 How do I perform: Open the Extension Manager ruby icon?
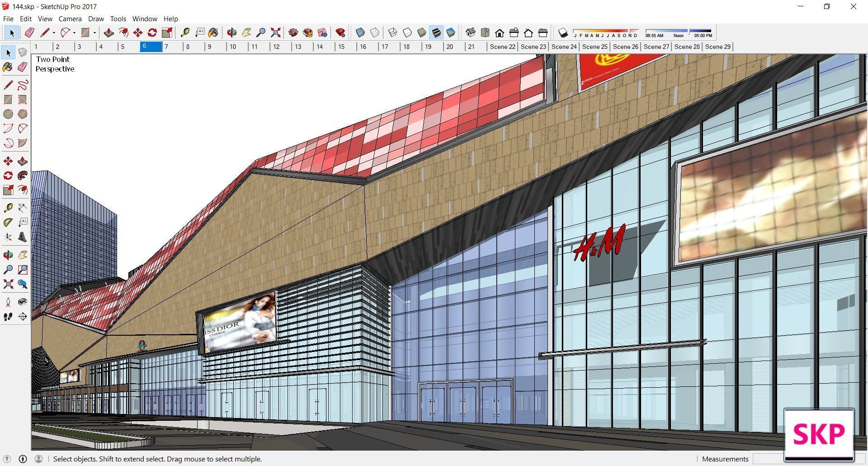click(340, 33)
